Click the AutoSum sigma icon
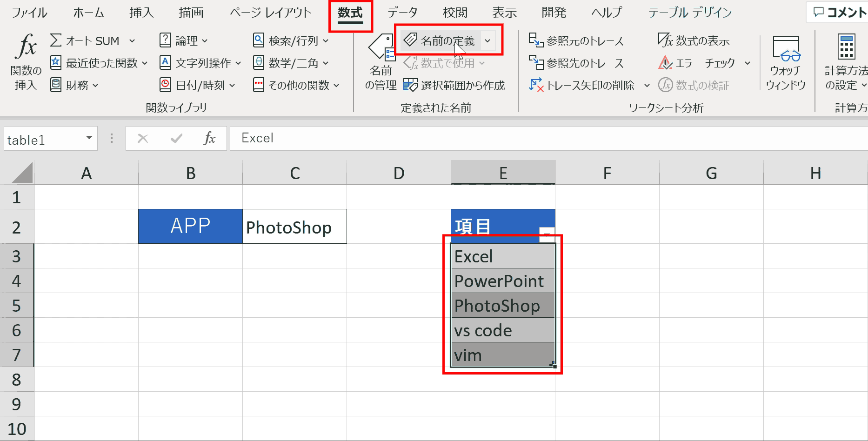 (x=55, y=40)
